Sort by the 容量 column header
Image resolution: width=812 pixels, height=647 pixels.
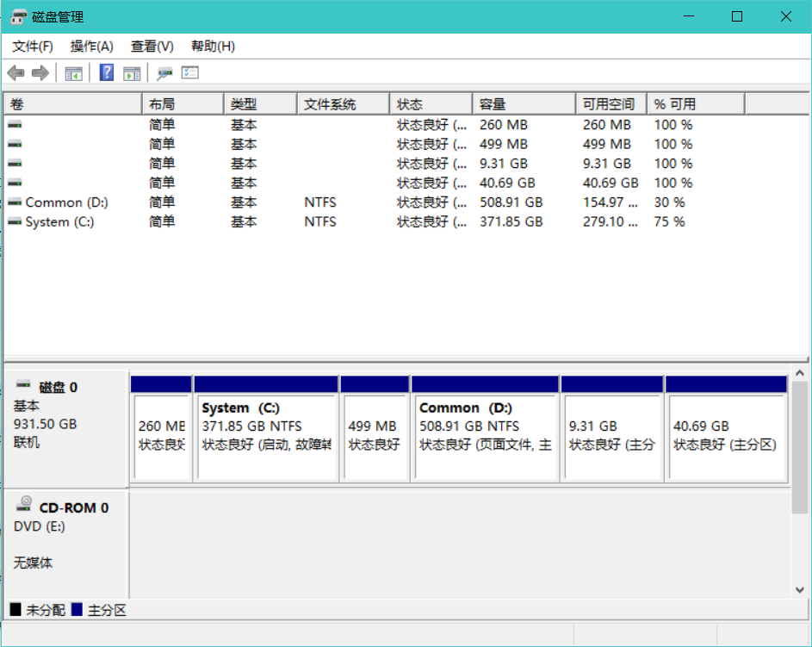pyautogui.click(x=524, y=104)
